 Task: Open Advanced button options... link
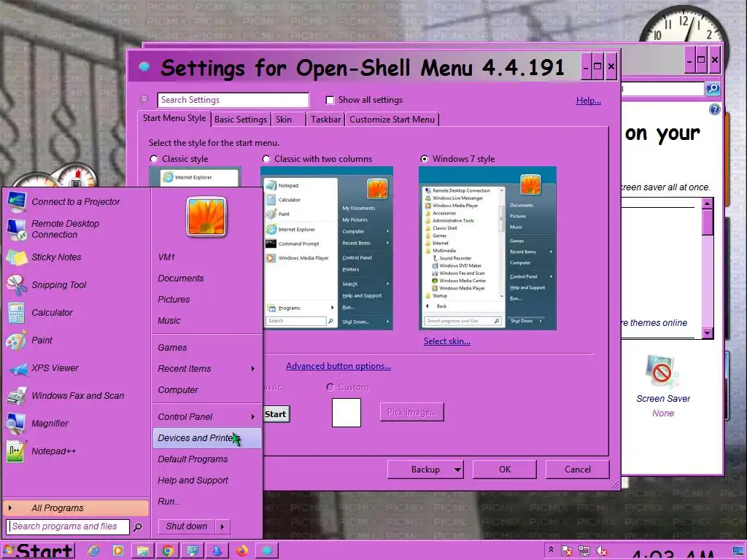tap(338, 366)
